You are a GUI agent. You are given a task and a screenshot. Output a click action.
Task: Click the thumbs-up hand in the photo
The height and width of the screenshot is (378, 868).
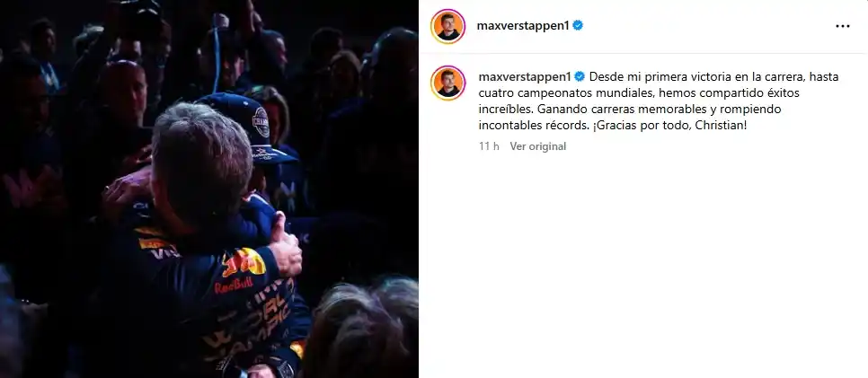285,246
